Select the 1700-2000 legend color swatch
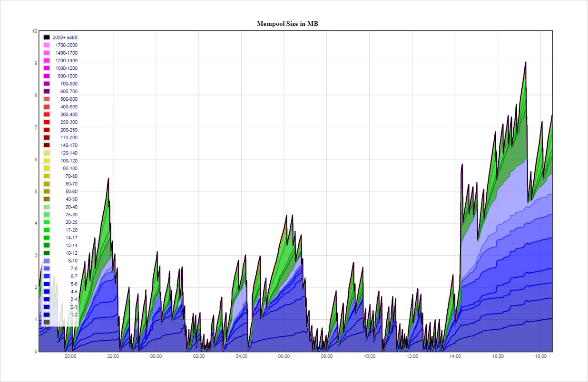This screenshot has height=382, width=588. tap(47, 45)
